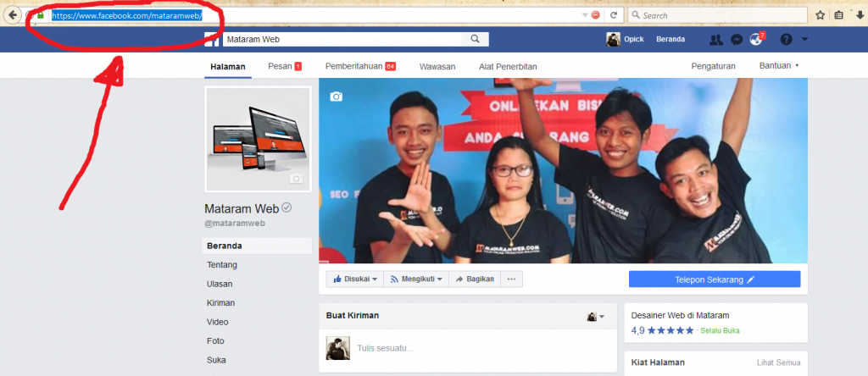Open the bookmarks list icon
This screenshot has height=376, width=868.
838,15
